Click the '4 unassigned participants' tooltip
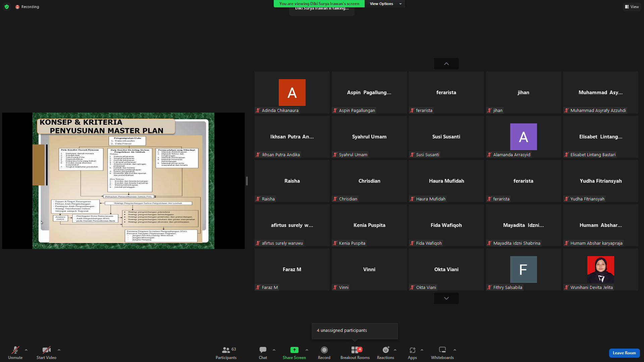 point(355,331)
